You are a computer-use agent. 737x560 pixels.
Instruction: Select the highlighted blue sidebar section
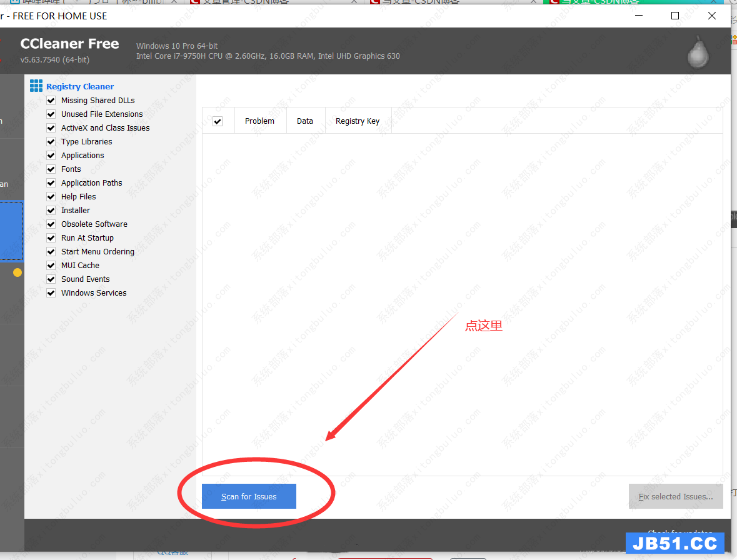[11, 231]
